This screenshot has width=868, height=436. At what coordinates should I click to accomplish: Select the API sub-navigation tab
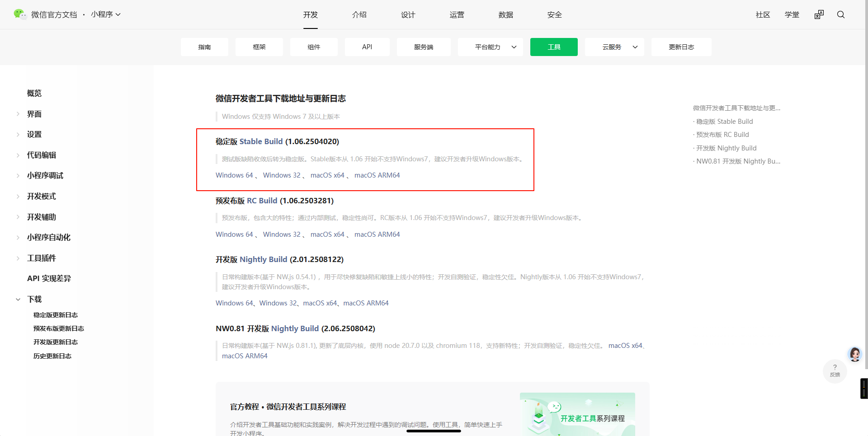click(x=367, y=47)
